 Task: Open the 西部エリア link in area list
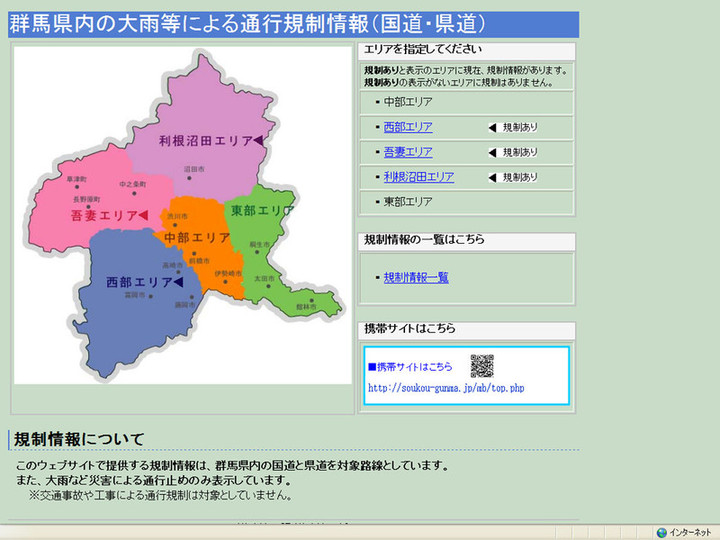(408, 127)
